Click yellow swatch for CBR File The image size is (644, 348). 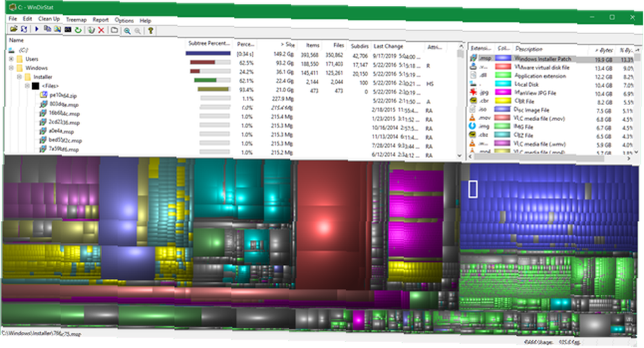(x=503, y=101)
